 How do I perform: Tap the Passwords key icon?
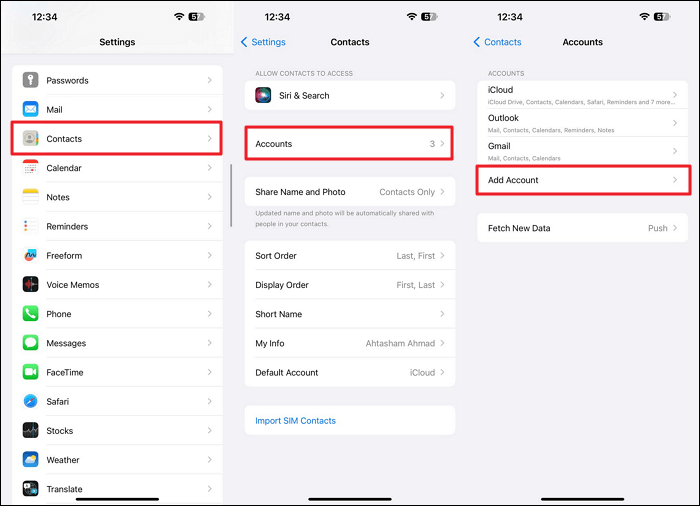tap(30, 80)
